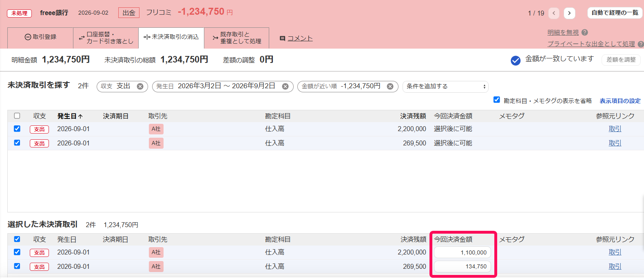Open 表示項目の設定 link
Screen dimensions: 644x279
[620, 101]
